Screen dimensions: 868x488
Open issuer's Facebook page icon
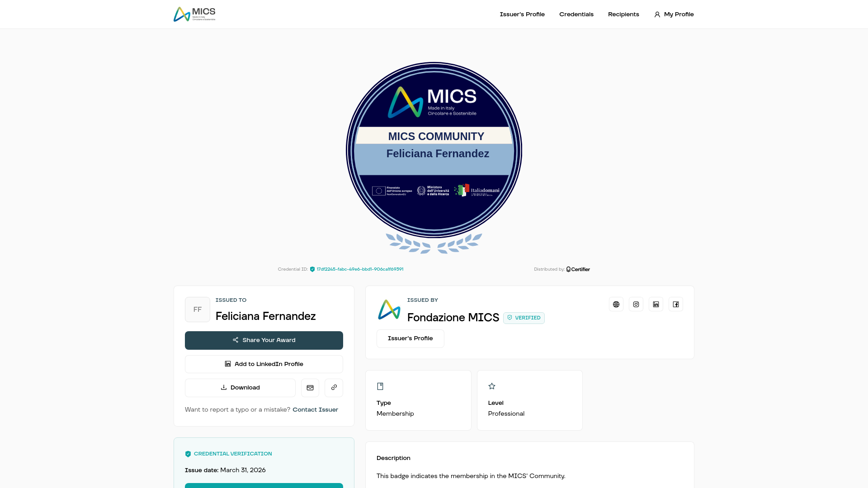pos(676,304)
